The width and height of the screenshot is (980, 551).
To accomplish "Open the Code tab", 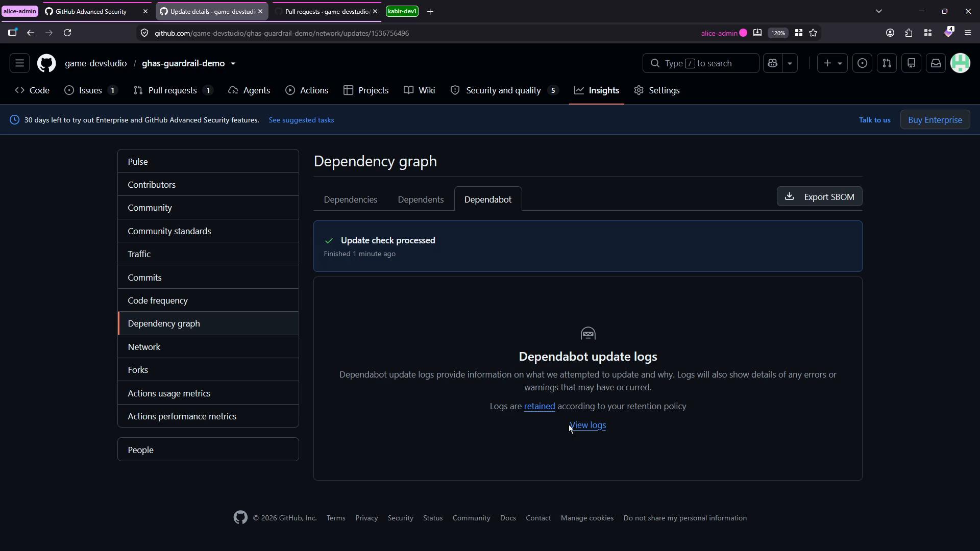I will [32, 90].
